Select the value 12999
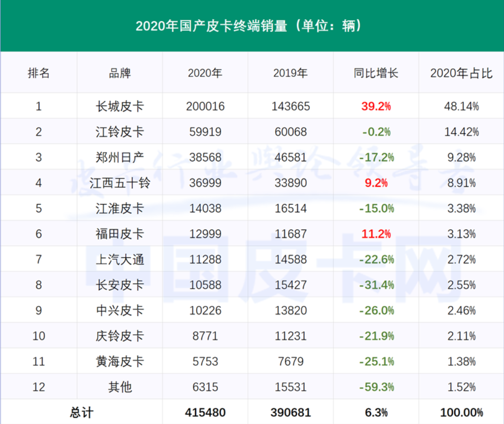 point(205,234)
